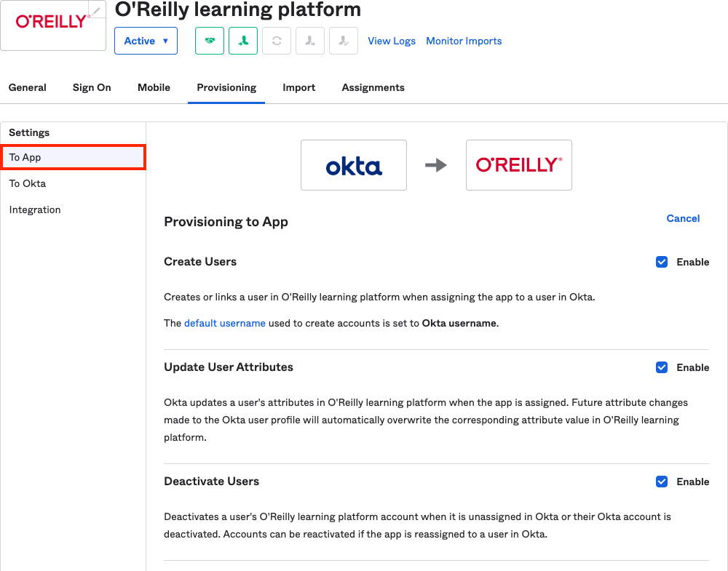Click the green provisioning user icon
The image size is (728, 571).
(243, 41)
